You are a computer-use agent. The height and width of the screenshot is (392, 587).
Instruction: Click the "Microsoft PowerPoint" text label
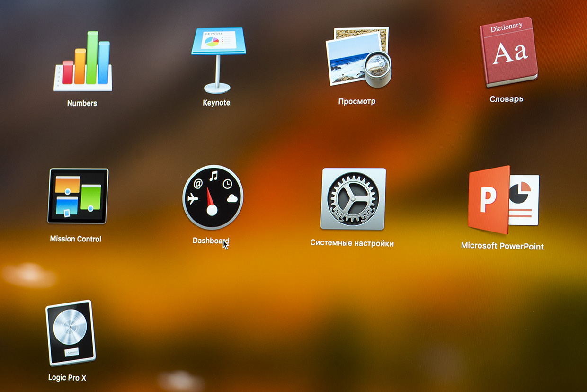[502, 246]
